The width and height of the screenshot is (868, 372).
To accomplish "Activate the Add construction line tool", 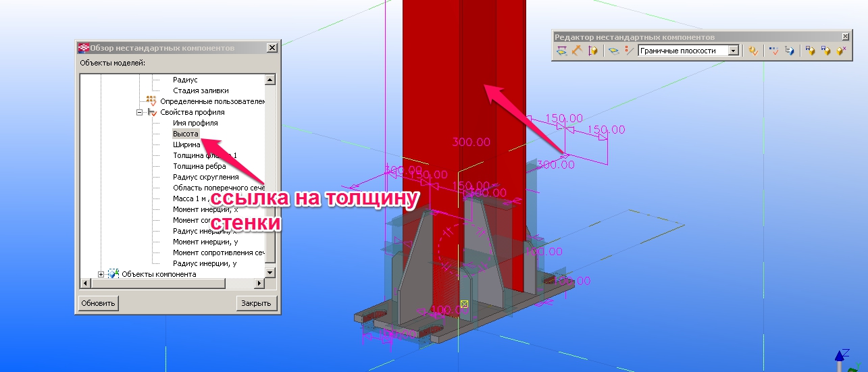I will [630, 51].
